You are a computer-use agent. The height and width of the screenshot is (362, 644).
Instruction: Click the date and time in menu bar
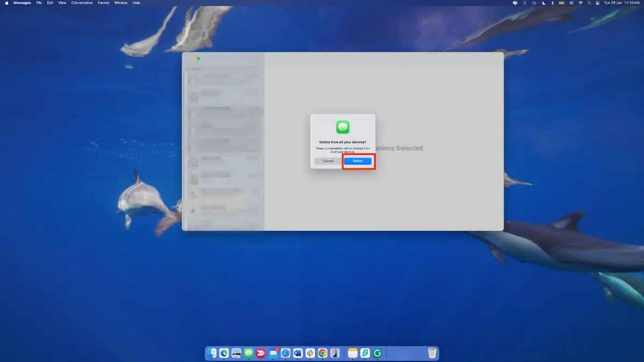click(x=621, y=3)
